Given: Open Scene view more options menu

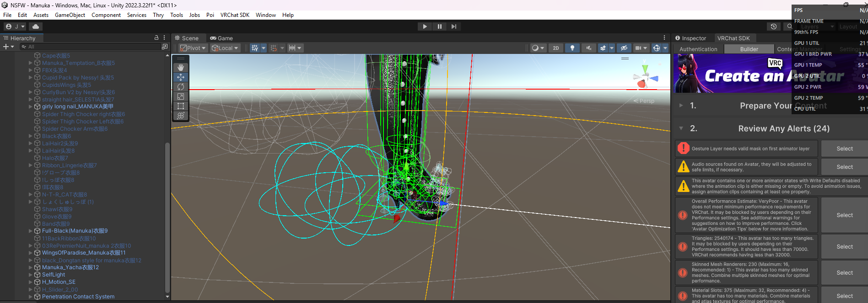Looking at the screenshot, I should point(664,38).
